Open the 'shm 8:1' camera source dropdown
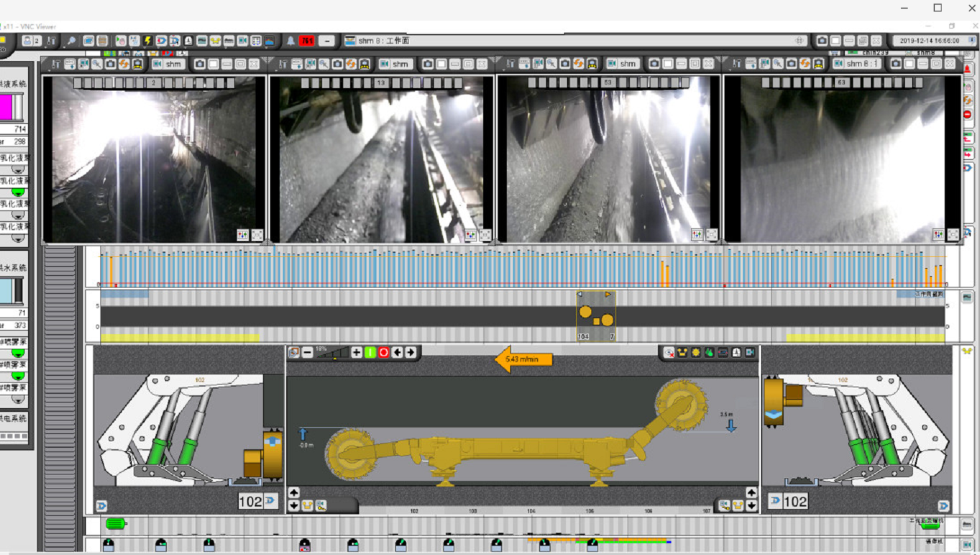The height and width of the screenshot is (555, 980). [x=859, y=65]
